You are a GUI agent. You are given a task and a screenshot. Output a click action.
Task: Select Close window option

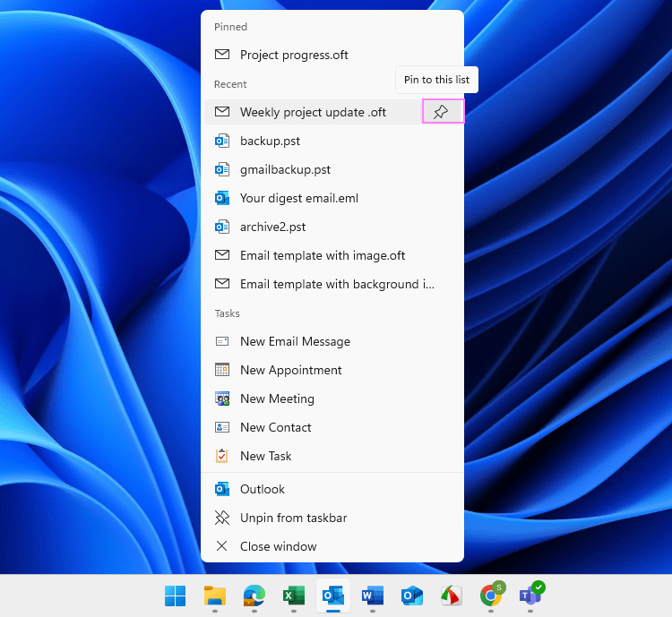click(x=332, y=547)
